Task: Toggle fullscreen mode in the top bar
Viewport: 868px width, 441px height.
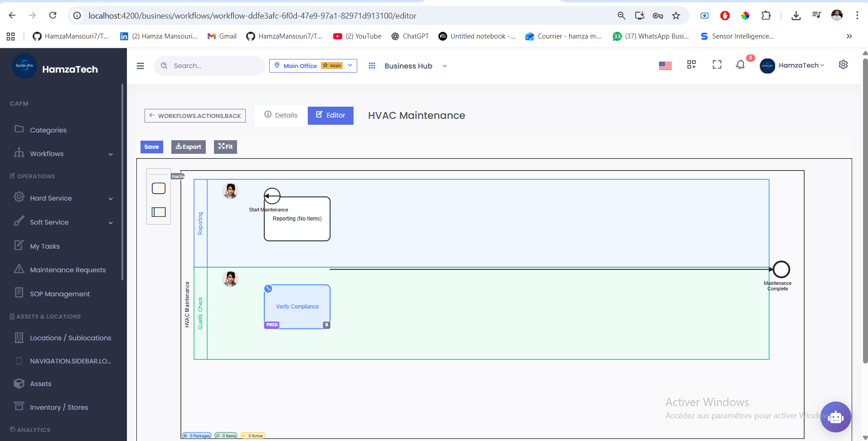Action: (x=716, y=65)
